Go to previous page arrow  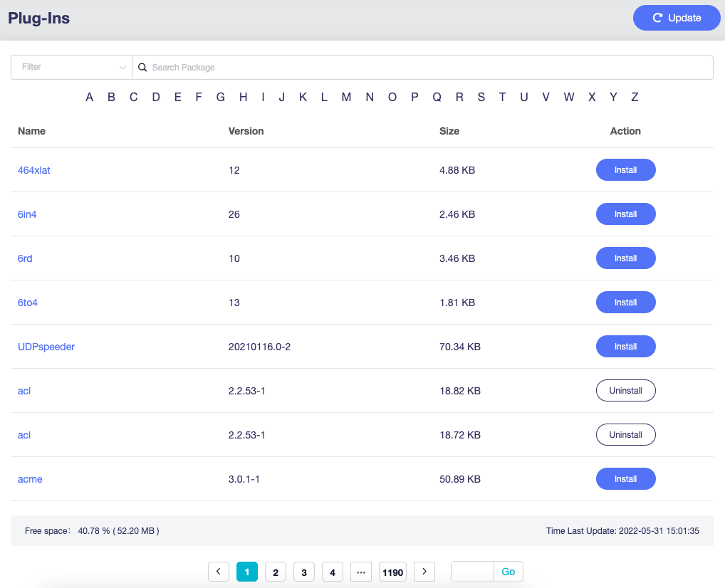pyautogui.click(x=219, y=572)
